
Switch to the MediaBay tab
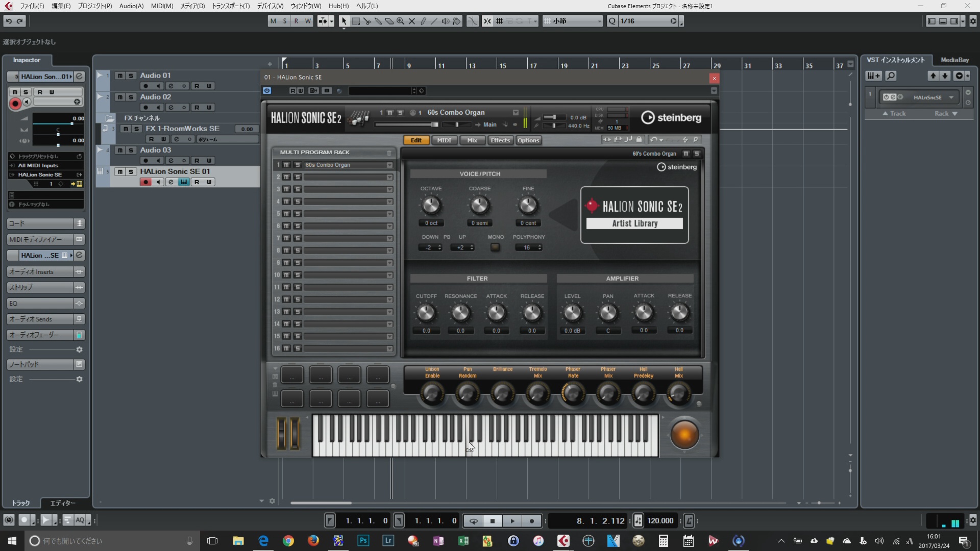click(954, 60)
